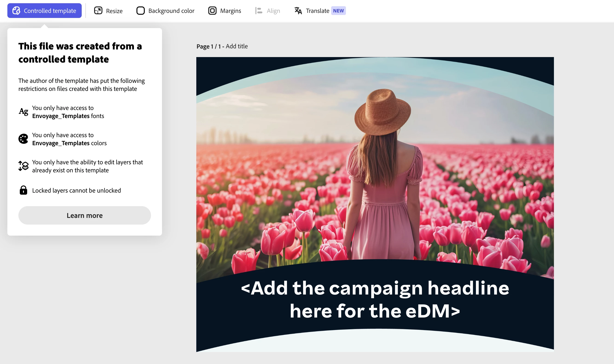The image size is (614, 364).
Task: Click the NEW badge beside Translate
Action: (x=338, y=11)
